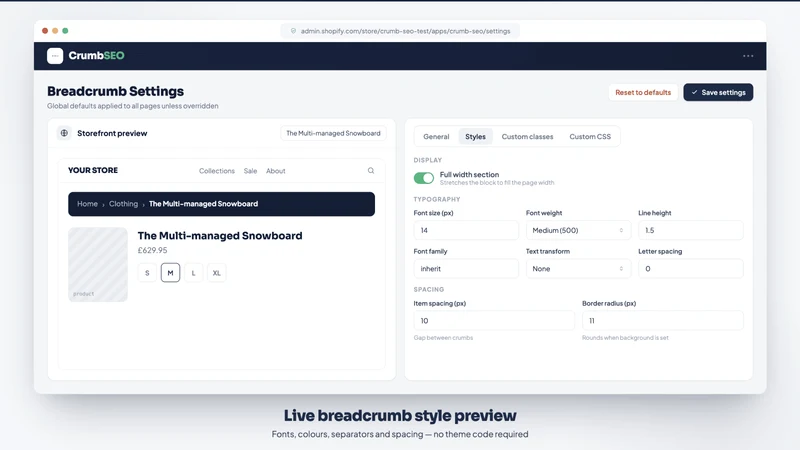Click the search icon in store preview
Image resolution: width=800 pixels, height=450 pixels.
371,170
